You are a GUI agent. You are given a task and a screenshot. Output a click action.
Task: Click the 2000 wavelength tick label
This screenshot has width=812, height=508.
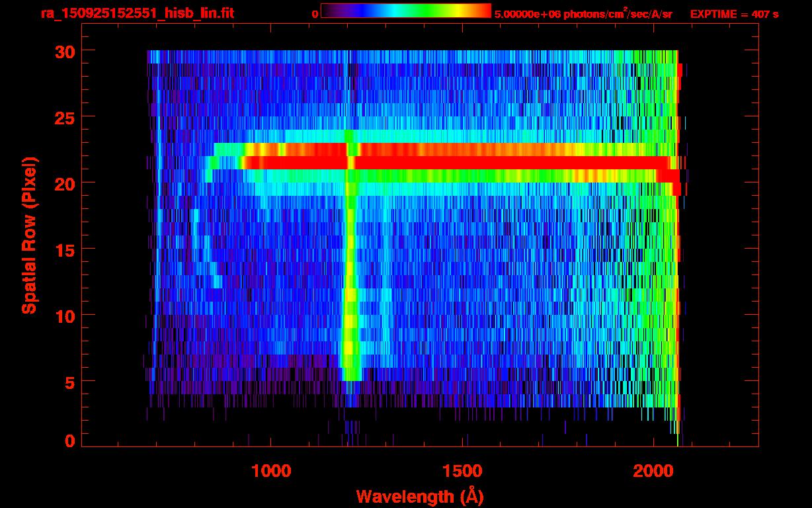tap(653, 471)
